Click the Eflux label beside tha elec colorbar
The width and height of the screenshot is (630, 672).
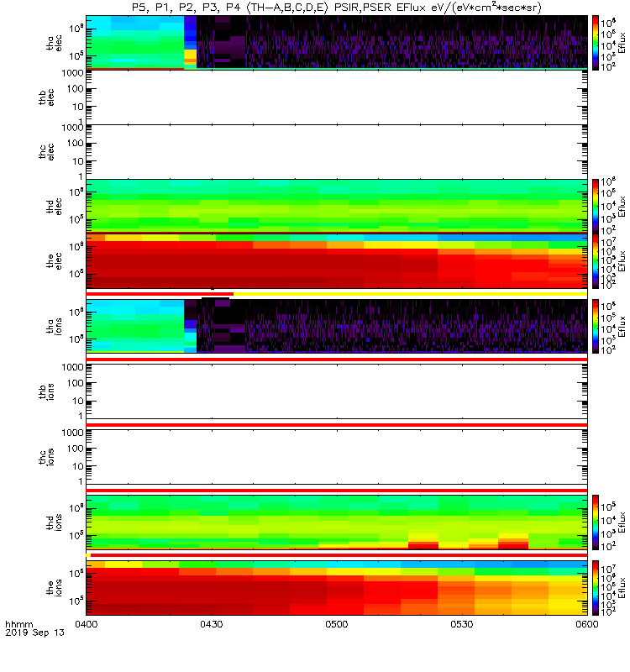(x=622, y=43)
